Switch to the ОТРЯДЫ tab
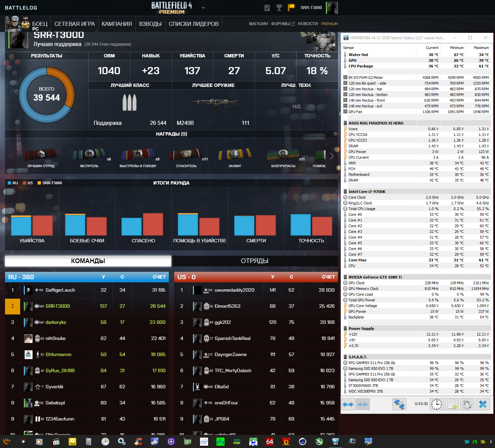The width and height of the screenshot is (495, 448). tap(255, 261)
